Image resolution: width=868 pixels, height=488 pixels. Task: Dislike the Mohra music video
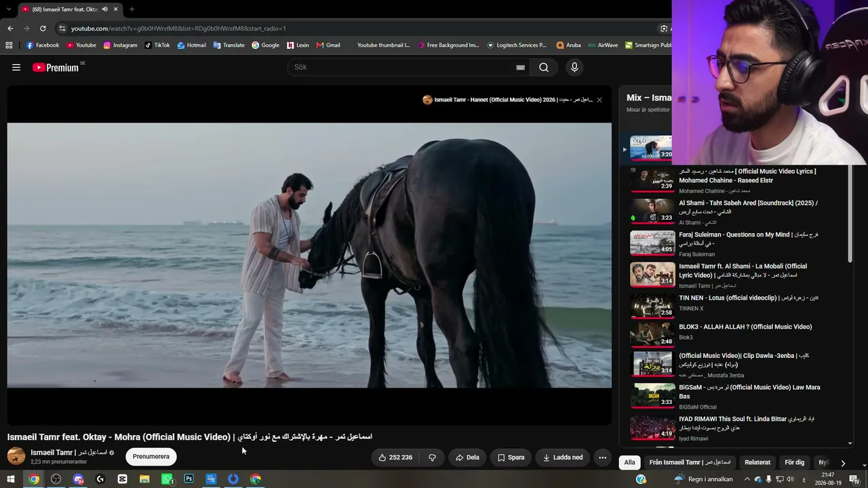point(432,457)
